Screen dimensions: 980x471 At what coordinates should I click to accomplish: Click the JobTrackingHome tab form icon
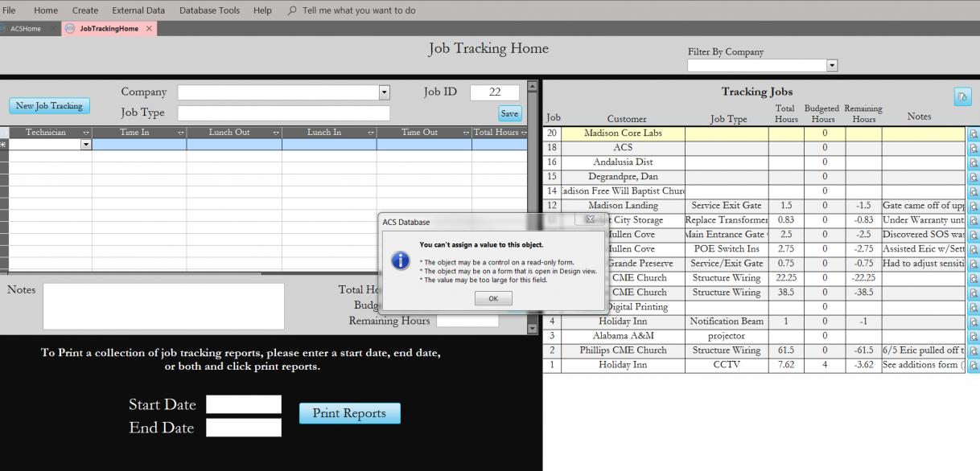coord(69,29)
